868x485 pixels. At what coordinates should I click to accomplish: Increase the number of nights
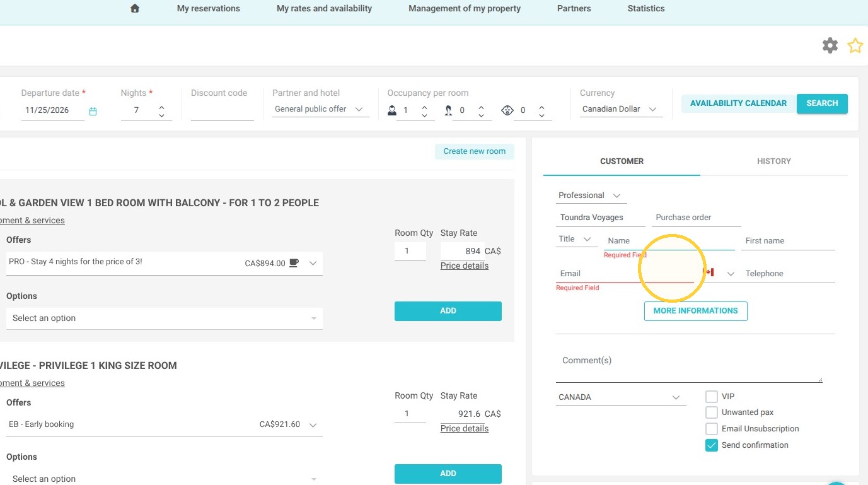161,107
